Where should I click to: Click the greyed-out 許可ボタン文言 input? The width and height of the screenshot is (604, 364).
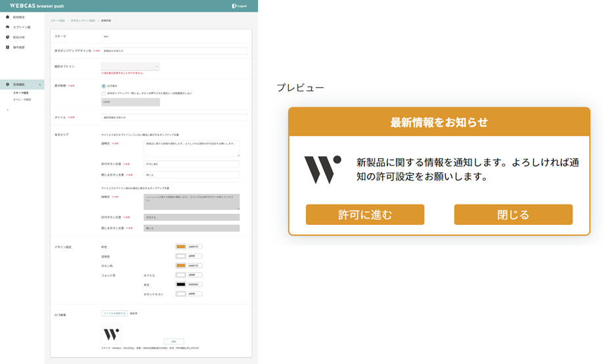192,217
